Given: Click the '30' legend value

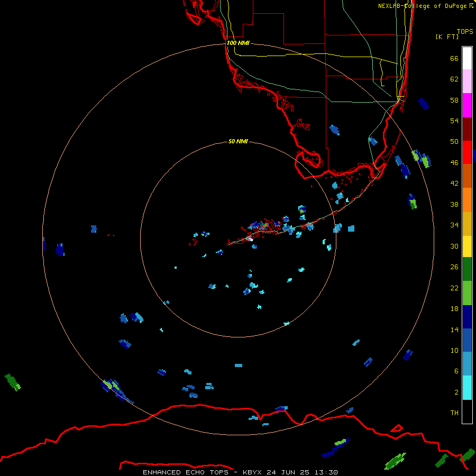Looking at the screenshot, I should point(454,246).
